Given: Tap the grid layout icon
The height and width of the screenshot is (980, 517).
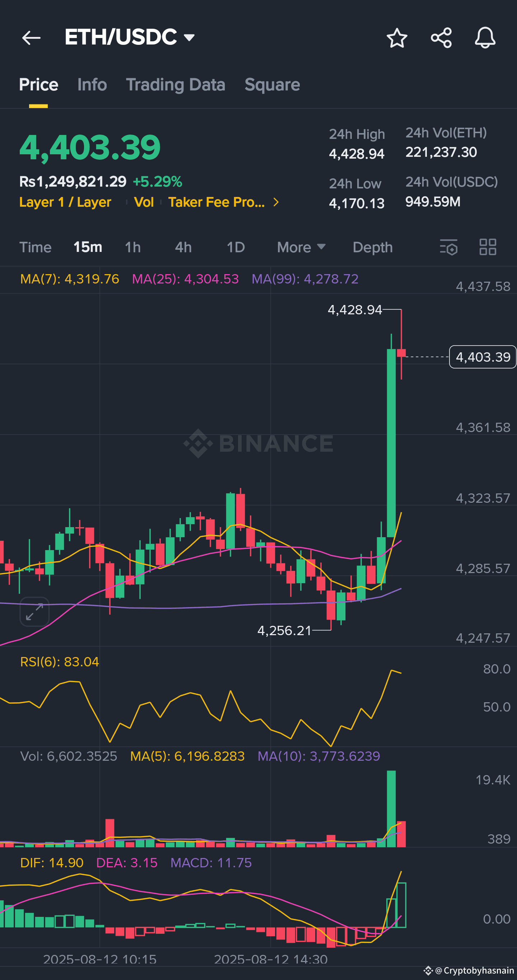Looking at the screenshot, I should point(488,247).
